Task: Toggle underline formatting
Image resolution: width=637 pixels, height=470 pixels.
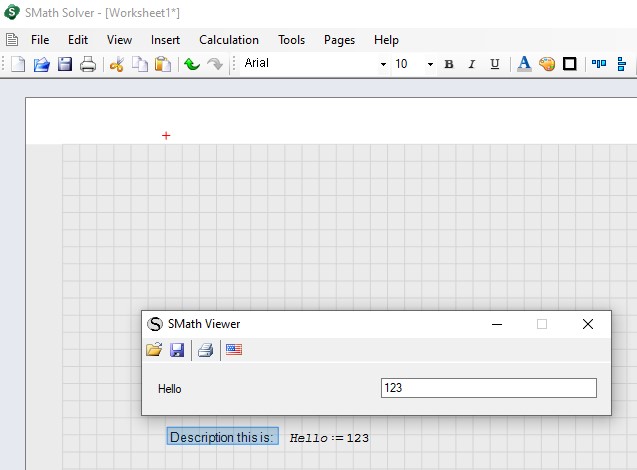Action: (x=494, y=64)
